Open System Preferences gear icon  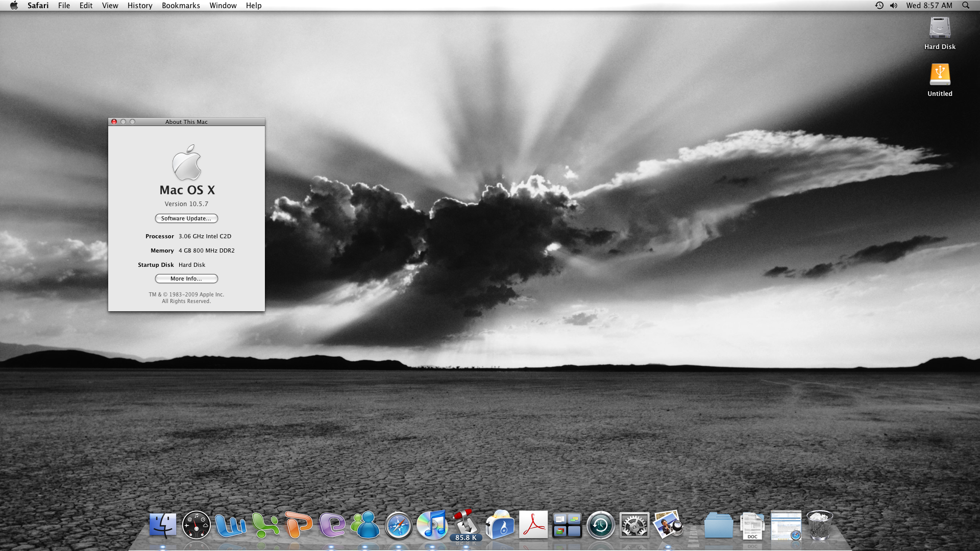(x=634, y=525)
